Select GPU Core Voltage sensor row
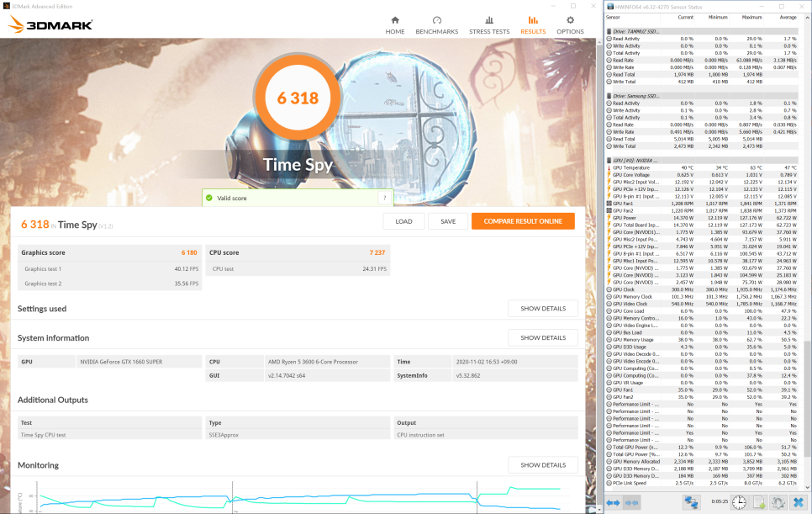Viewport: 812px width, 514px height. tap(702, 175)
